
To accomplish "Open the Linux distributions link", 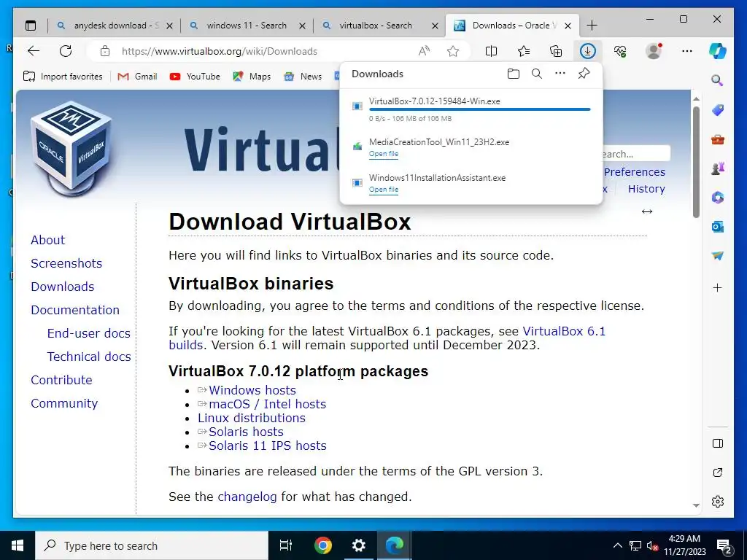I will tap(252, 418).
